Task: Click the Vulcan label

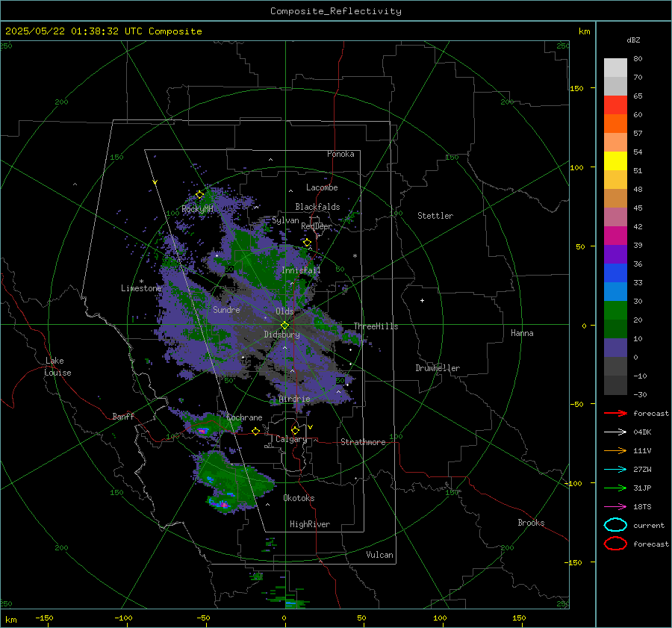Action: [x=380, y=555]
